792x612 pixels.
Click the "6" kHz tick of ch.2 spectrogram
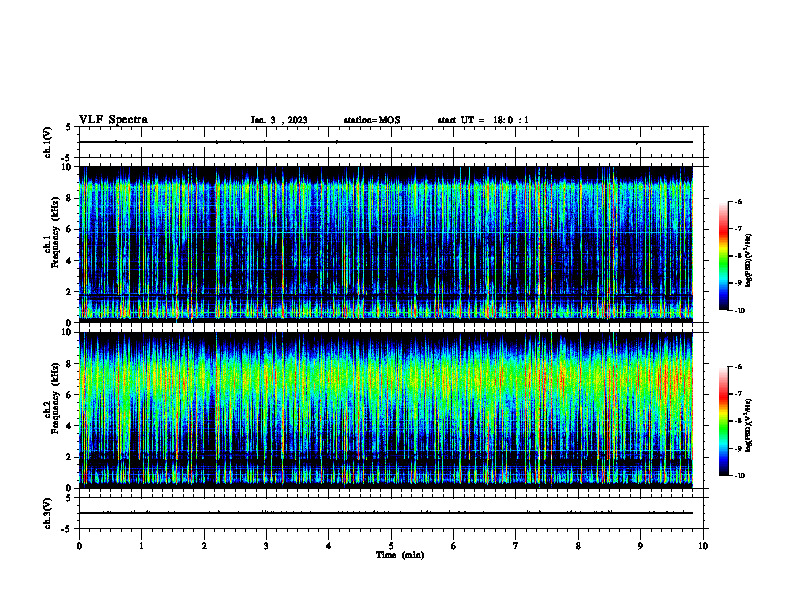tap(70, 395)
